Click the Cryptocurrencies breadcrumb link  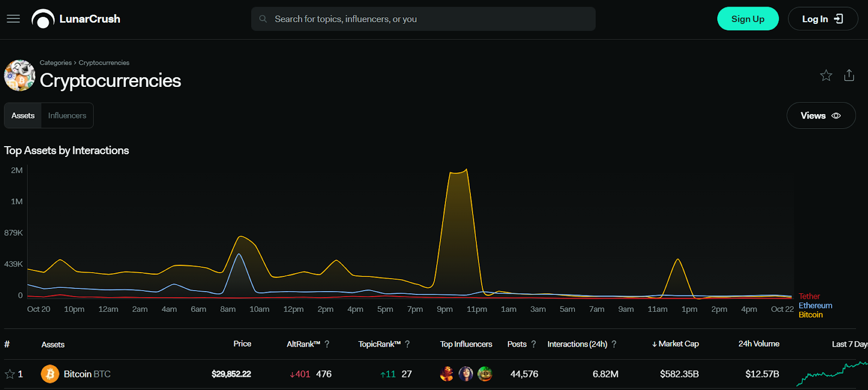tap(104, 63)
